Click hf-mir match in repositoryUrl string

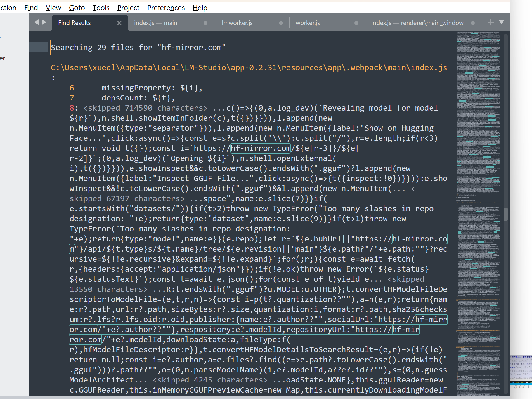click(x=406, y=330)
